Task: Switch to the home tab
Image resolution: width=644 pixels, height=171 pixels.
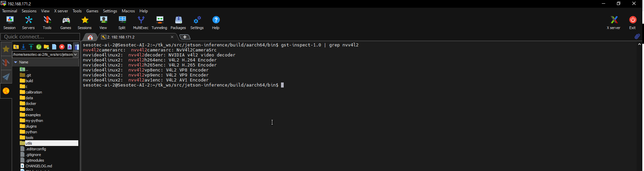Action: tap(90, 37)
